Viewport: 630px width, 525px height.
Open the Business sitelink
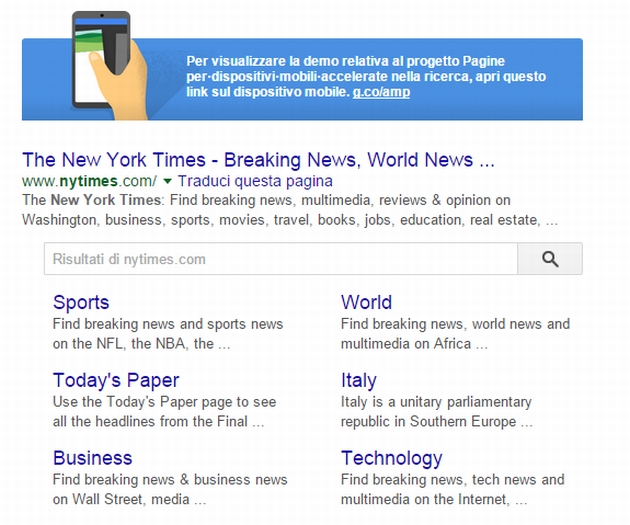click(92, 458)
